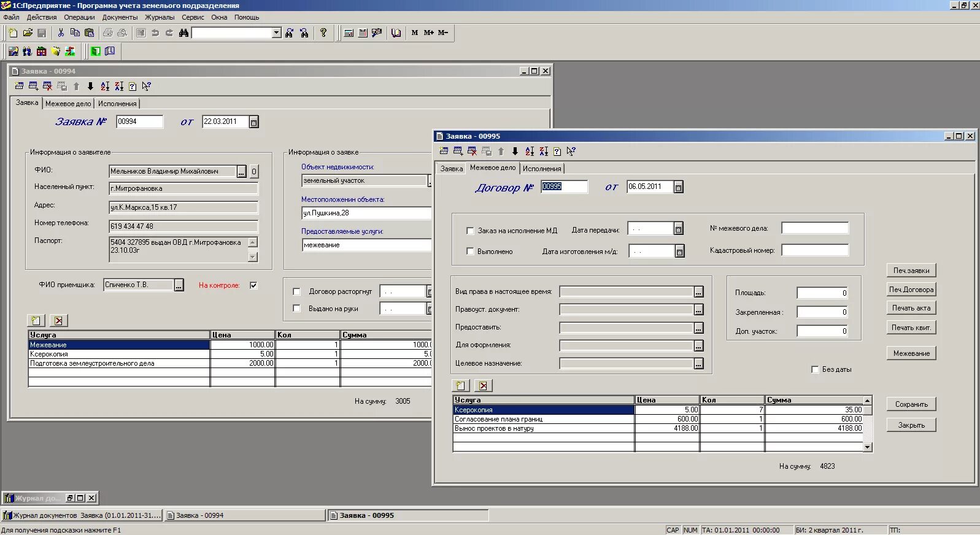Image resolution: width=980 pixels, height=535 pixels.
Task: Open selector for Правоуст. документ
Action: point(698,310)
